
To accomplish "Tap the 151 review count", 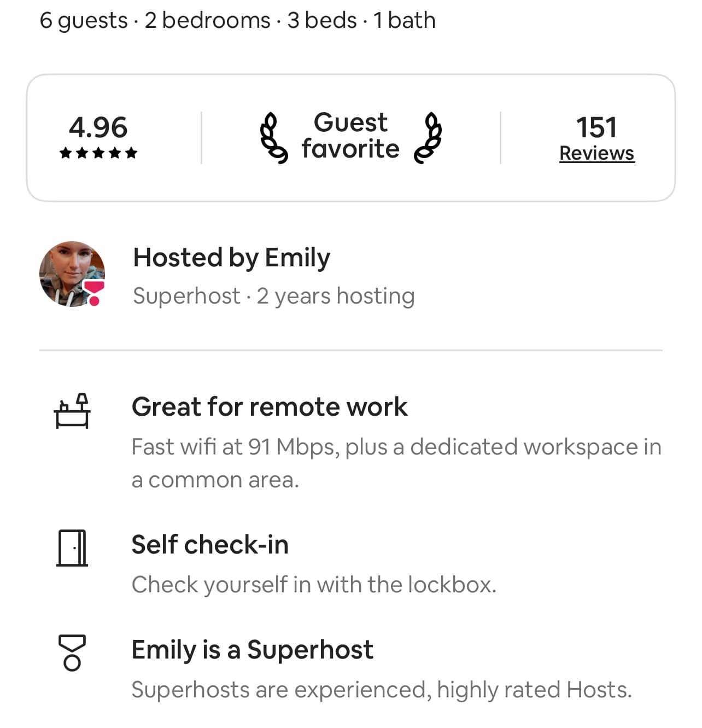I will click(x=596, y=127).
